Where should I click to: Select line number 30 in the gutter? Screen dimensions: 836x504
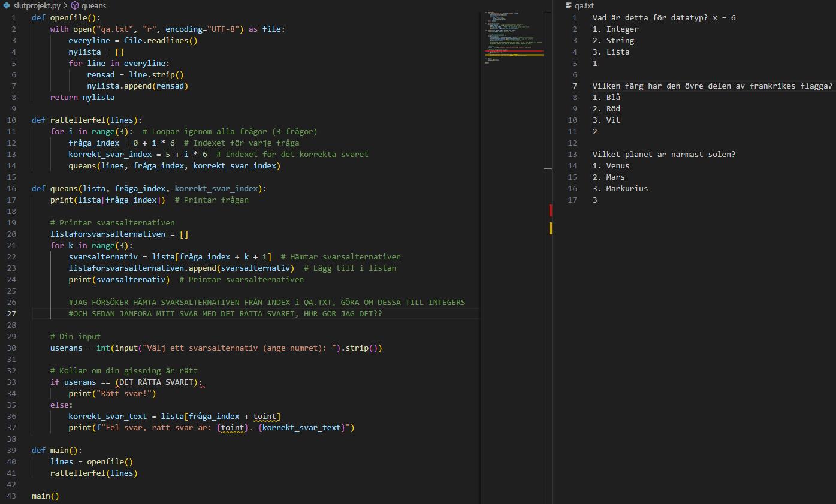pyautogui.click(x=11, y=348)
